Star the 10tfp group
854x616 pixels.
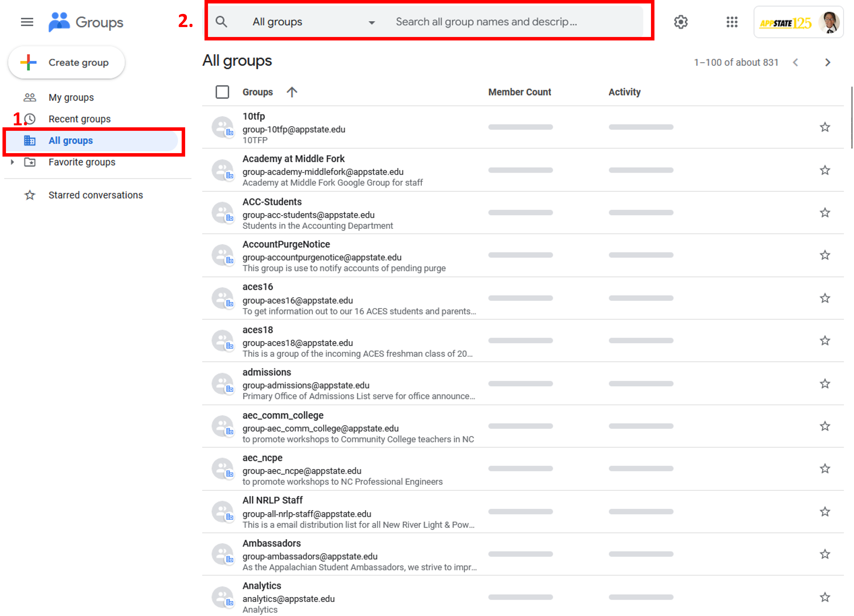pyautogui.click(x=825, y=127)
